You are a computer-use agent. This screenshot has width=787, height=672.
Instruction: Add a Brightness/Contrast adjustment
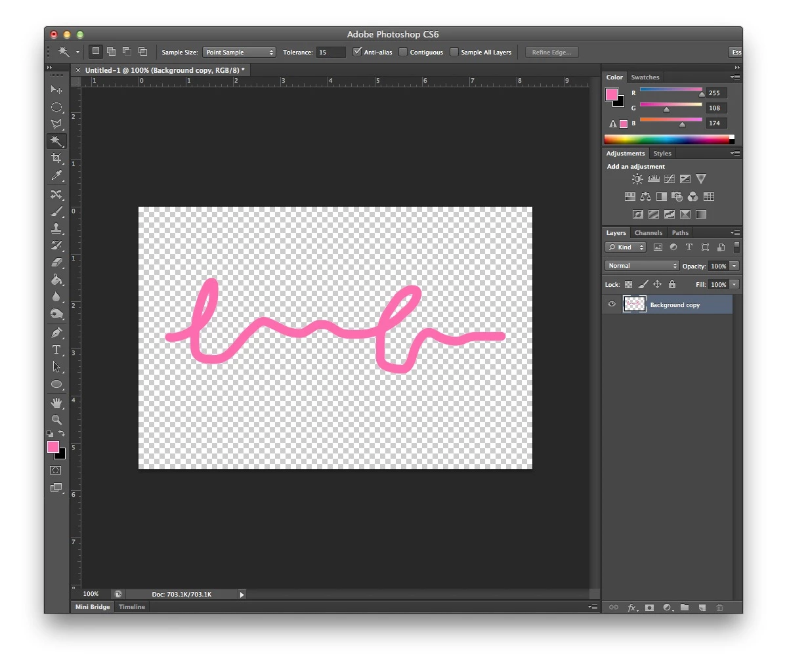[x=637, y=178]
